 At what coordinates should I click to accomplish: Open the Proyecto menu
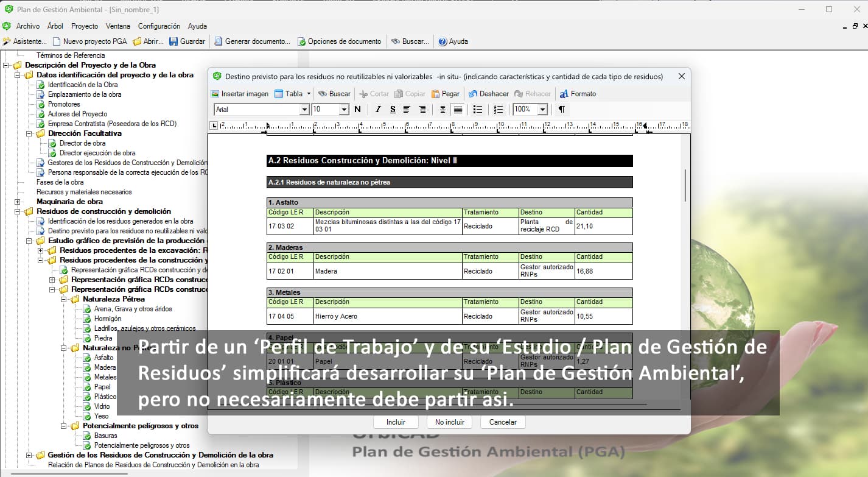click(x=85, y=26)
